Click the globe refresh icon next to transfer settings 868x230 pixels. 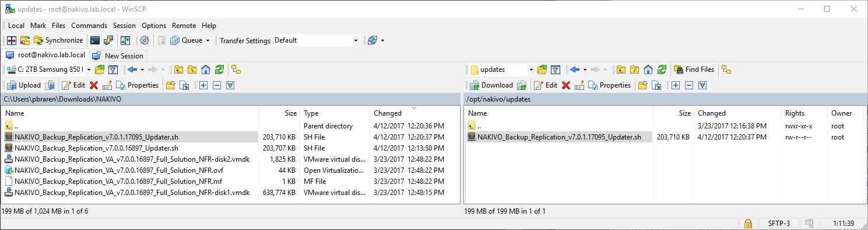(372, 40)
